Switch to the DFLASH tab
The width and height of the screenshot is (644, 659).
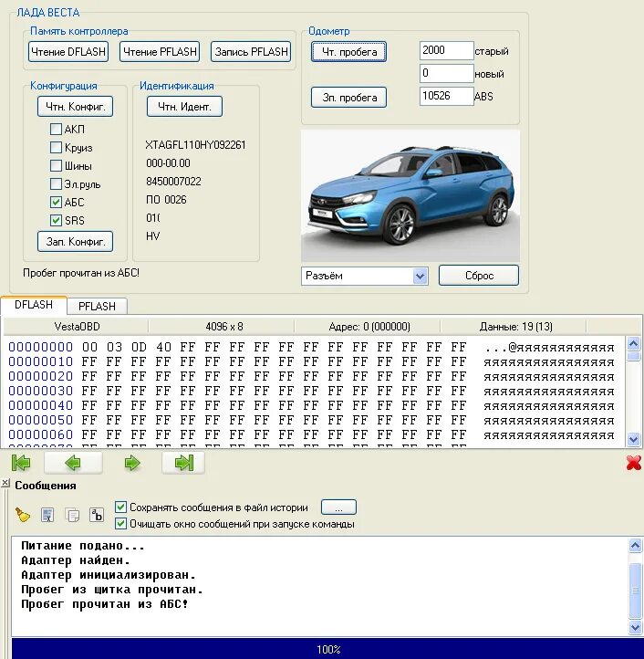click(34, 304)
